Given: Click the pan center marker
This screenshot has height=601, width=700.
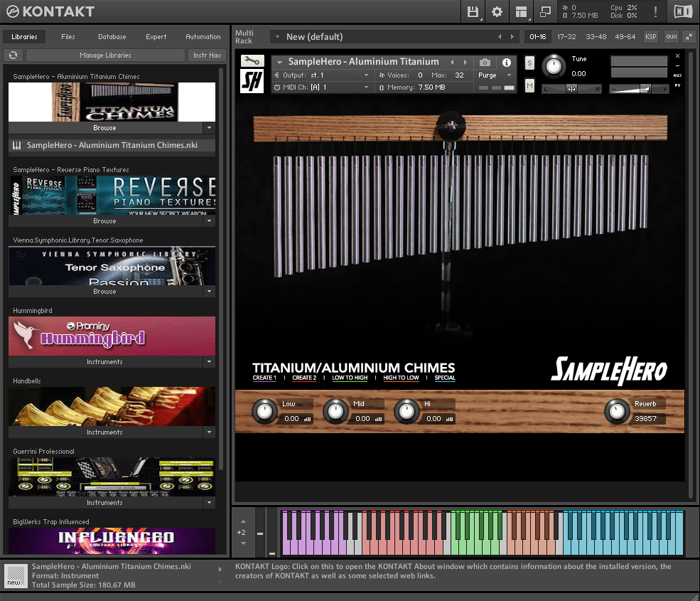Looking at the screenshot, I should (x=571, y=89).
